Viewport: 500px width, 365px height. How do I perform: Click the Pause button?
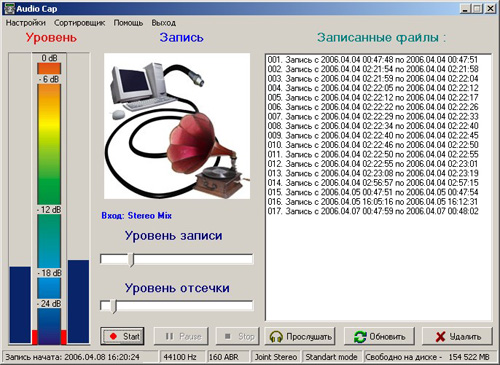point(181,336)
